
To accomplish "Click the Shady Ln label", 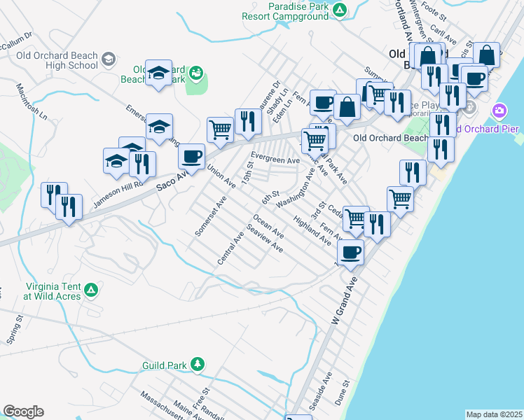I will pyautogui.click(x=277, y=101).
